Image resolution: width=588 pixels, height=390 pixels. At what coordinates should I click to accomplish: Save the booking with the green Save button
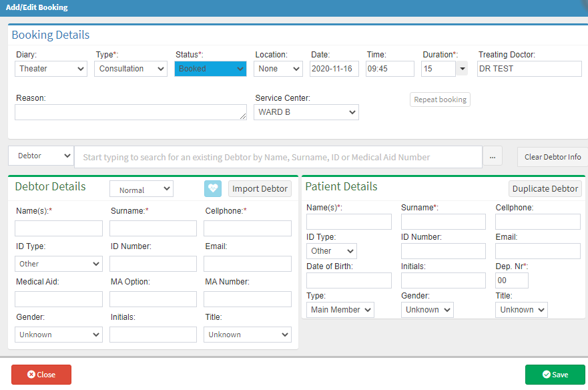click(x=555, y=375)
